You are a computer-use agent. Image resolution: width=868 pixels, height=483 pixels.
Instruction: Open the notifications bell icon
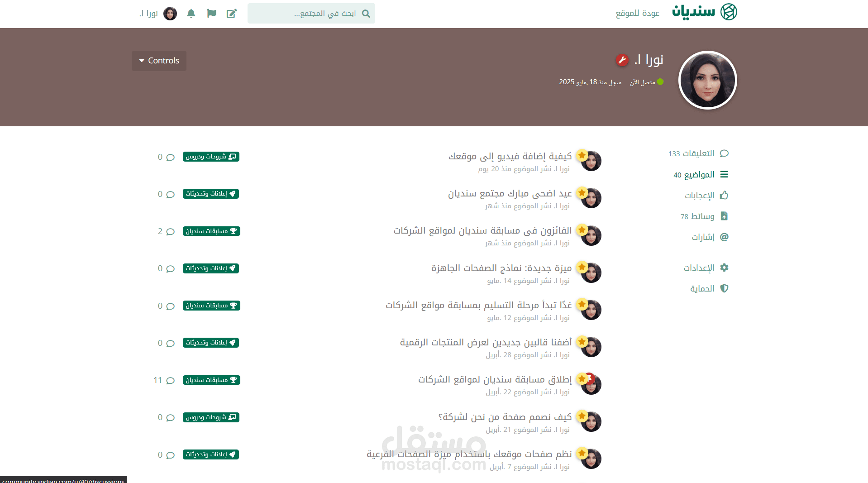pos(191,14)
